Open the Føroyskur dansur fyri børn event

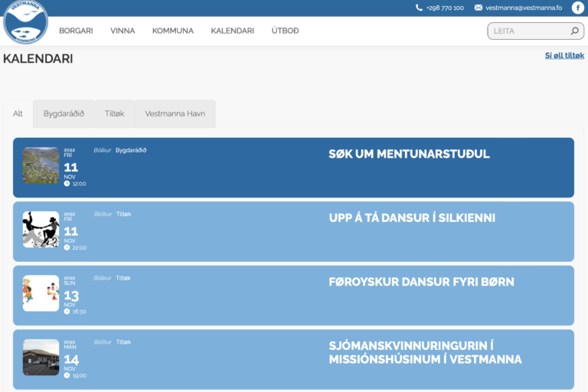point(421,282)
